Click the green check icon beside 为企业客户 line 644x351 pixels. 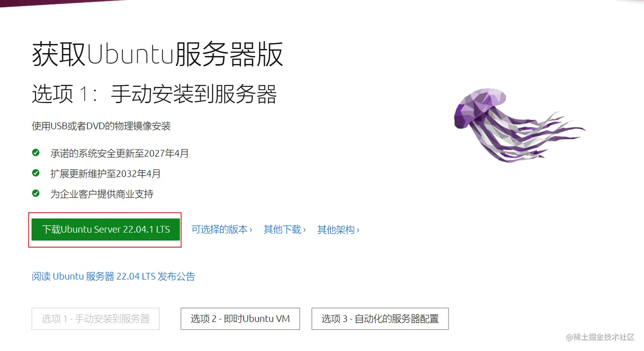click(x=36, y=193)
